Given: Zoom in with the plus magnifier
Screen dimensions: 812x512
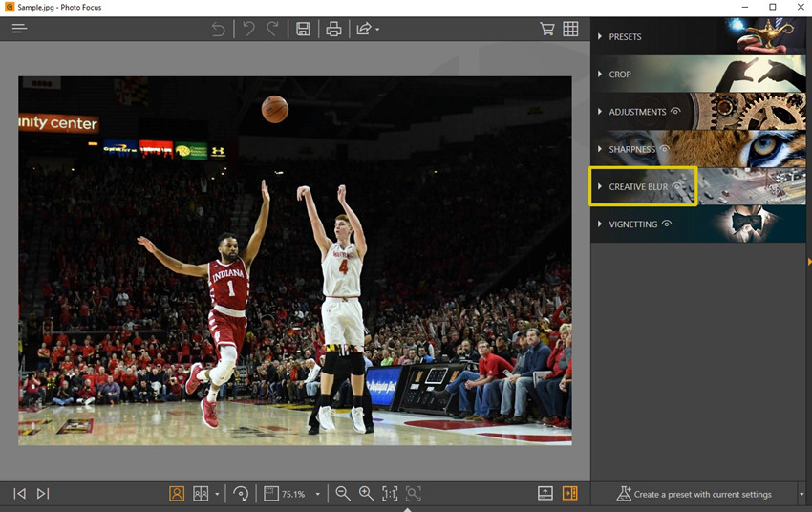Looking at the screenshot, I should (366, 493).
